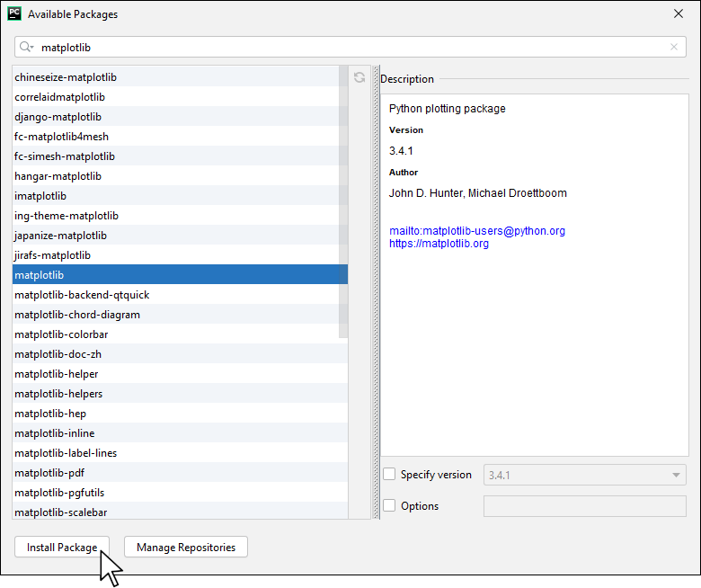
Task: Enable the Options checkbox
Action: (x=389, y=505)
